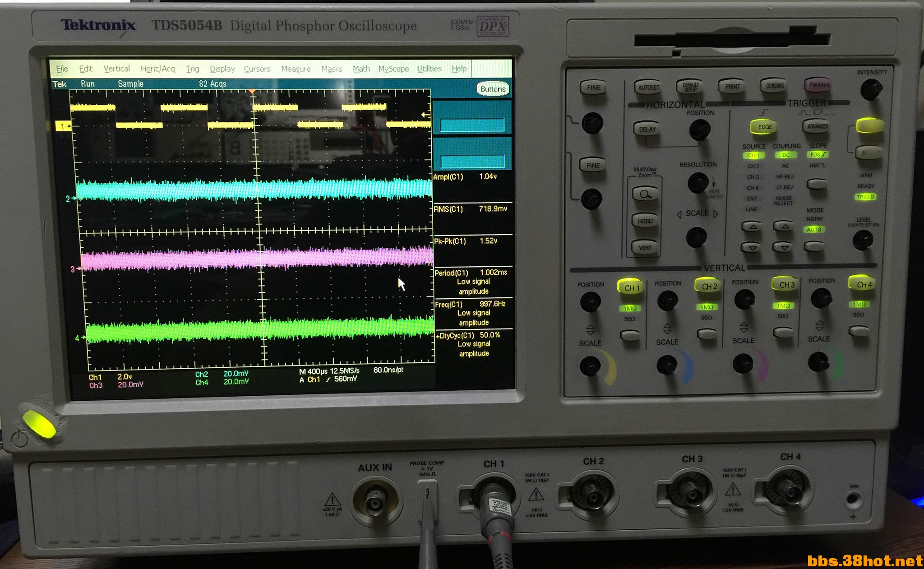Toggle the horizontal DELAY button

[x=647, y=129]
